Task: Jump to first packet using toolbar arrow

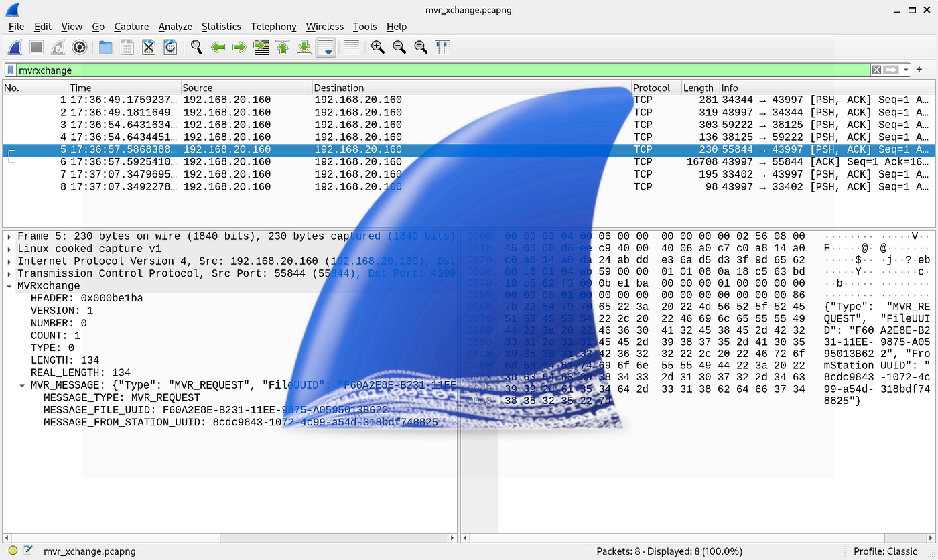Action: [x=282, y=47]
